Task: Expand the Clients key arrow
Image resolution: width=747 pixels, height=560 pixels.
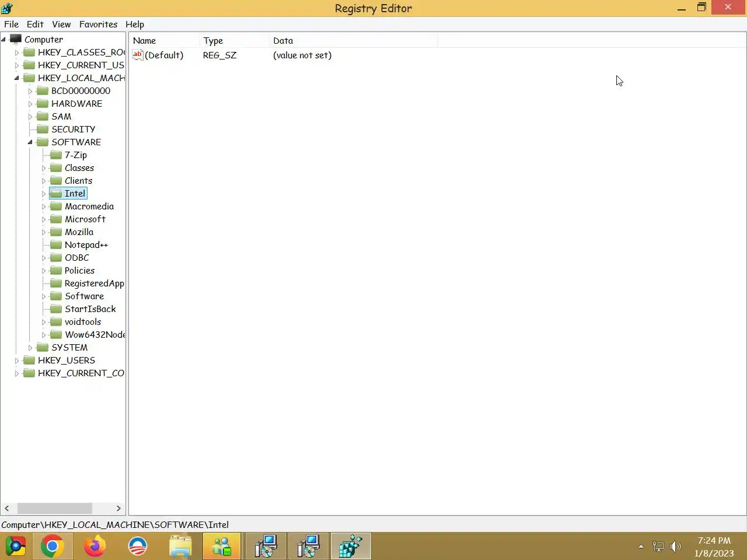Action: (x=44, y=181)
